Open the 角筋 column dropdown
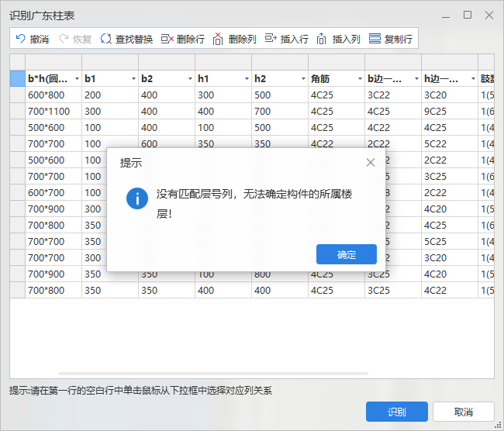The width and height of the screenshot is (504, 431). (360, 79)
